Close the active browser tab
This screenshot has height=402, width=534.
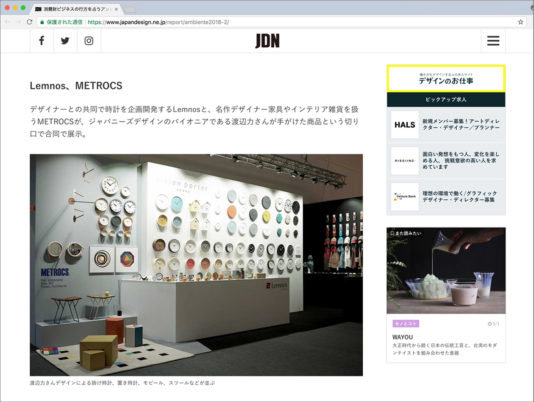(x=116, y=9)
